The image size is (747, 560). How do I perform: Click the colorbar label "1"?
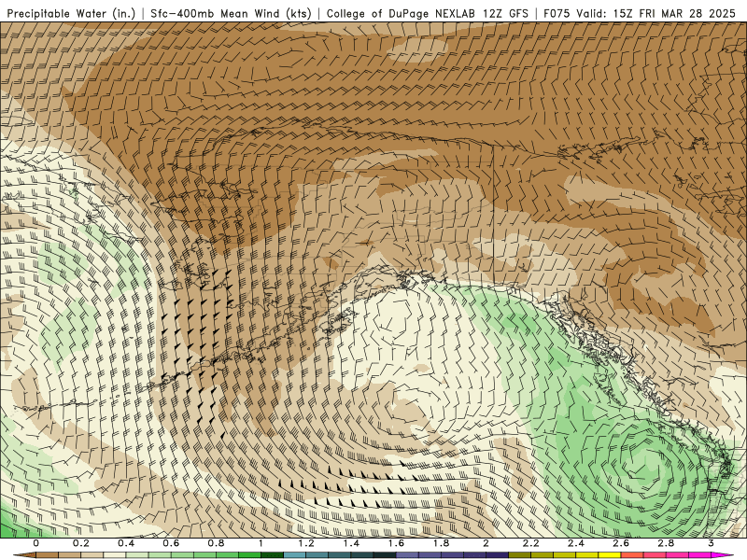click(x=261, y=543)
